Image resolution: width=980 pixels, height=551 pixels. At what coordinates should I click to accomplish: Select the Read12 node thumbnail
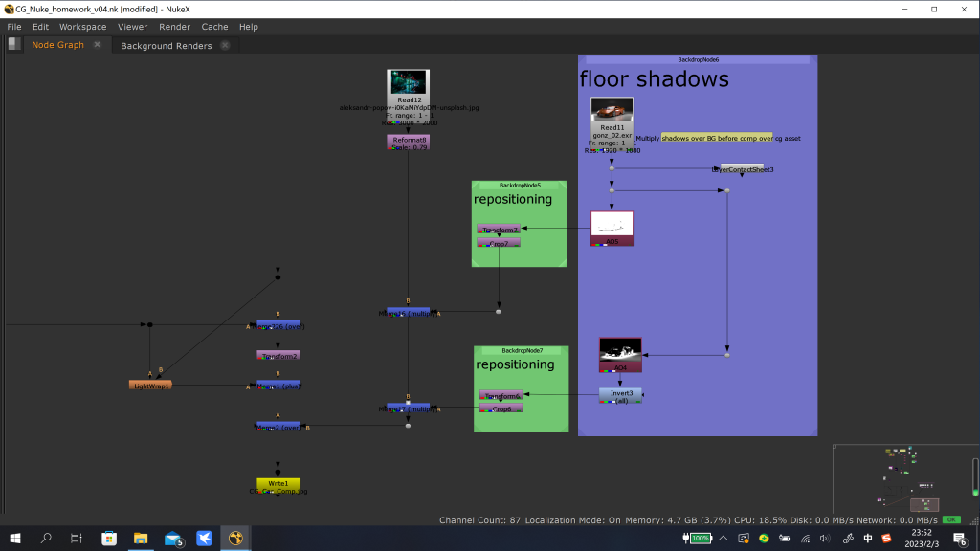pos(408,83)
